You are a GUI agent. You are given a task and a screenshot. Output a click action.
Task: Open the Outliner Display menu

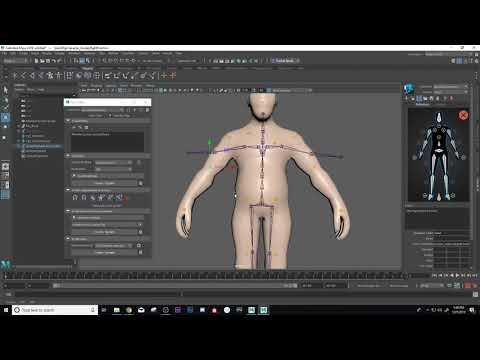coord(19,90)
